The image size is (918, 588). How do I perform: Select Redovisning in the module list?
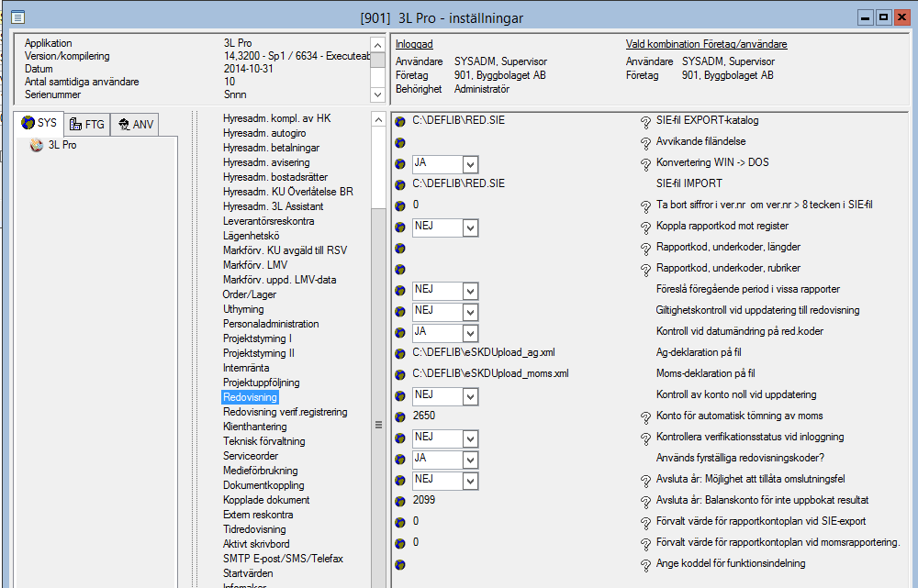(x=250, y=397)
